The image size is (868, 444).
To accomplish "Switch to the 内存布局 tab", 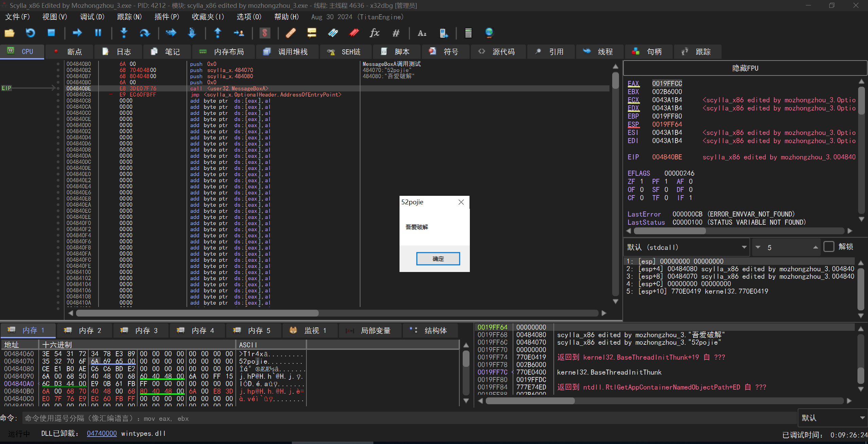I will pyautogui.click(x=223, y=52).
